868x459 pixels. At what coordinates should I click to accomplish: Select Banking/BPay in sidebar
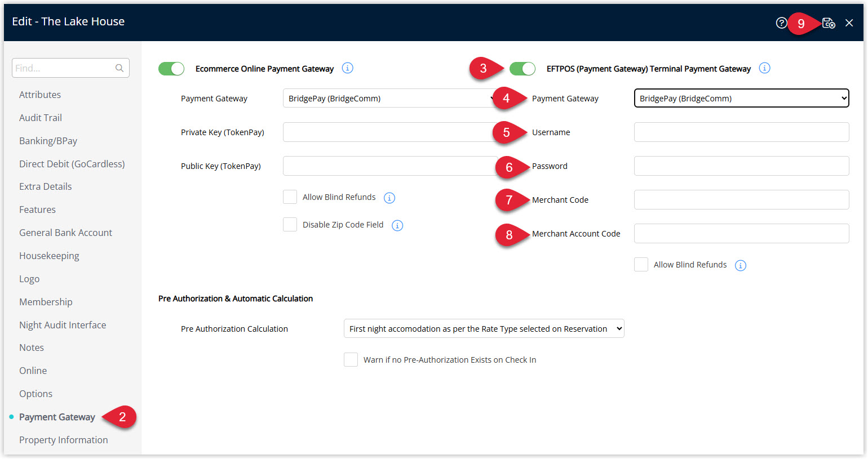[x=48, y=141]
